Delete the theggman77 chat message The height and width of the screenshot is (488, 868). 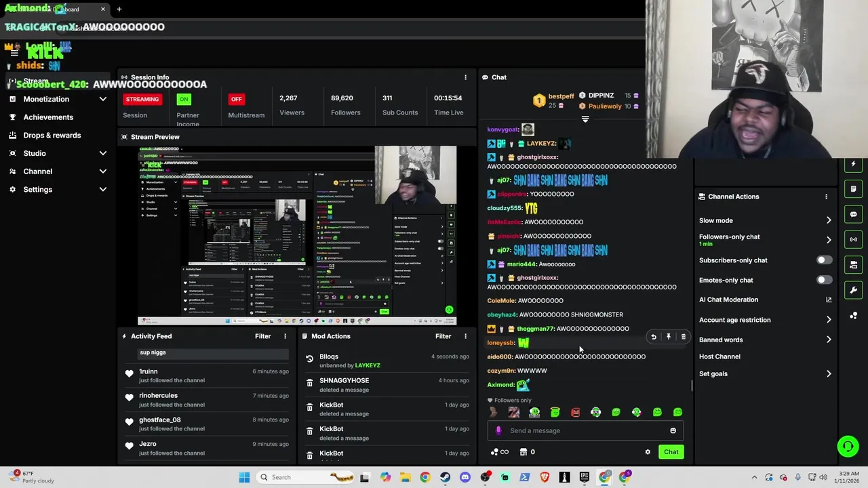[683, 337]
